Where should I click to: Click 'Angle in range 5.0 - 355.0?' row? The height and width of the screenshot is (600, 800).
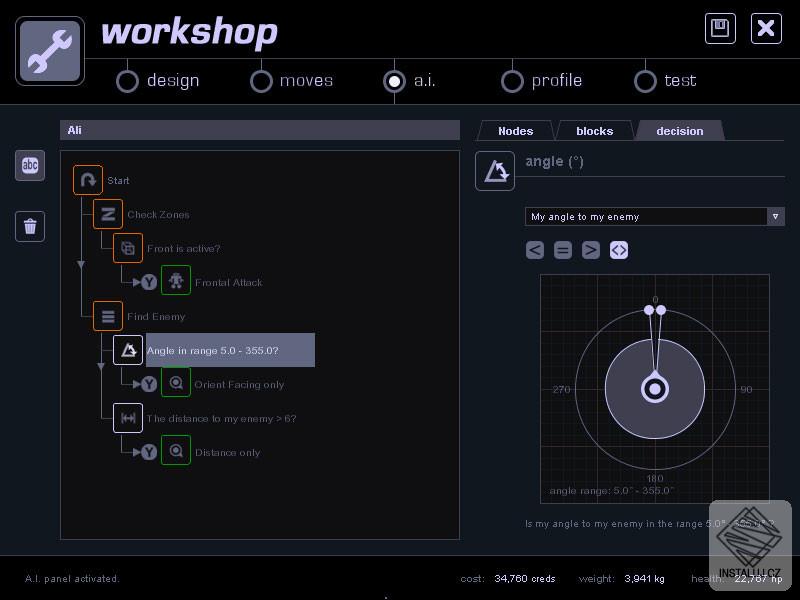(230, 350)
